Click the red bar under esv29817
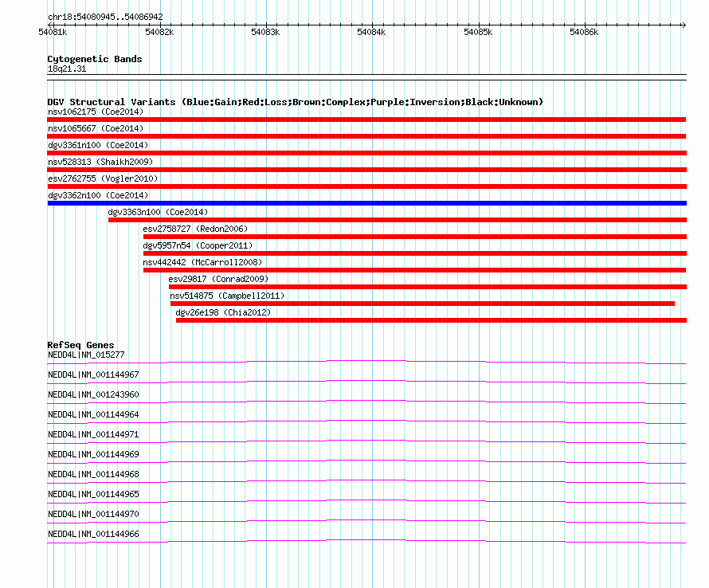Screen dimensions: 709x588 pos(428,287)
